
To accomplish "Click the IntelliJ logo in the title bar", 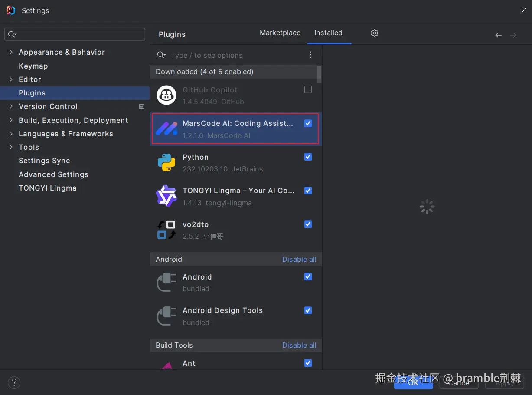I will (x=11, y=10).
